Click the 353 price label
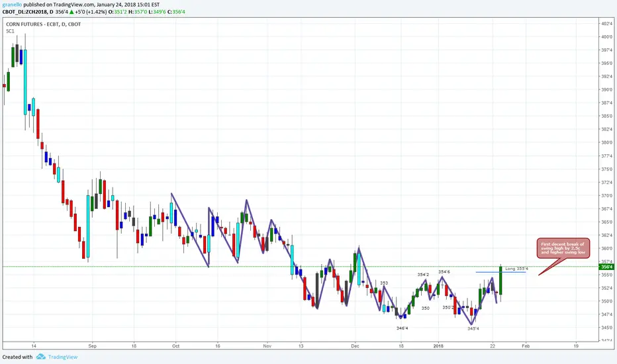The height and width of the screenshot is (364, 617). pyautogui.click(x=384, y=283)
